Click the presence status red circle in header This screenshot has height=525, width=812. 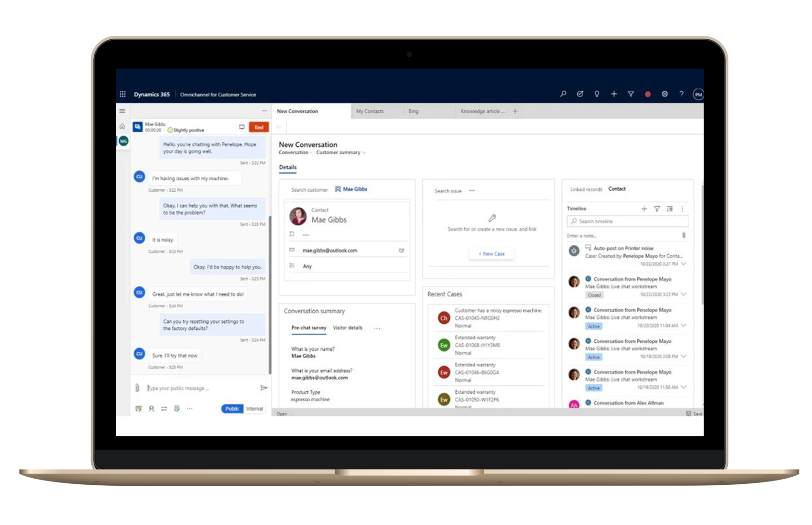click(648, 94)
